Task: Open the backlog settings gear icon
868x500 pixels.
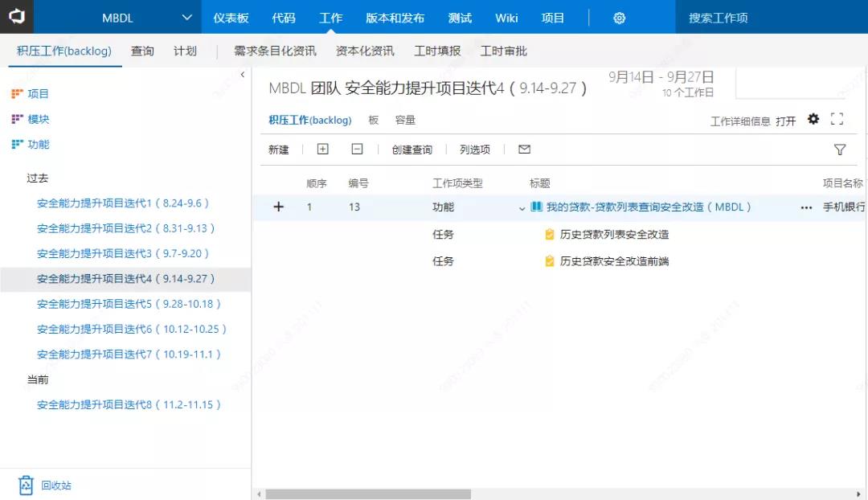Action: pos(813,119)
